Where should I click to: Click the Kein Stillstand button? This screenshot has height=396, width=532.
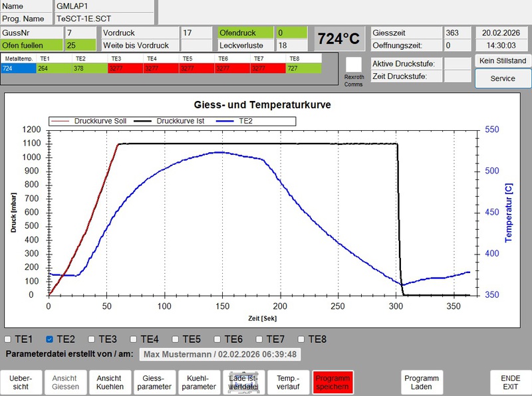(503, 60)
